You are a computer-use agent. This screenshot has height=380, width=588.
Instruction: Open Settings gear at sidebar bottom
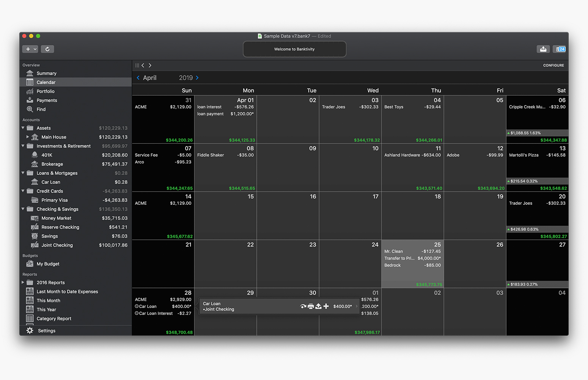30,331
